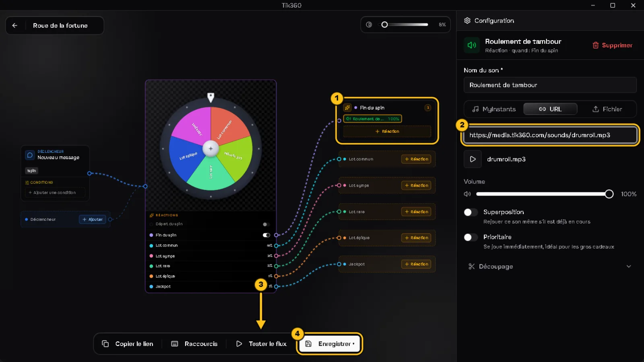The height and width of the screenshot is (362, 644).
Task: Toggle the Départ du spin reaction switch
Action: [x=266, y=224]
